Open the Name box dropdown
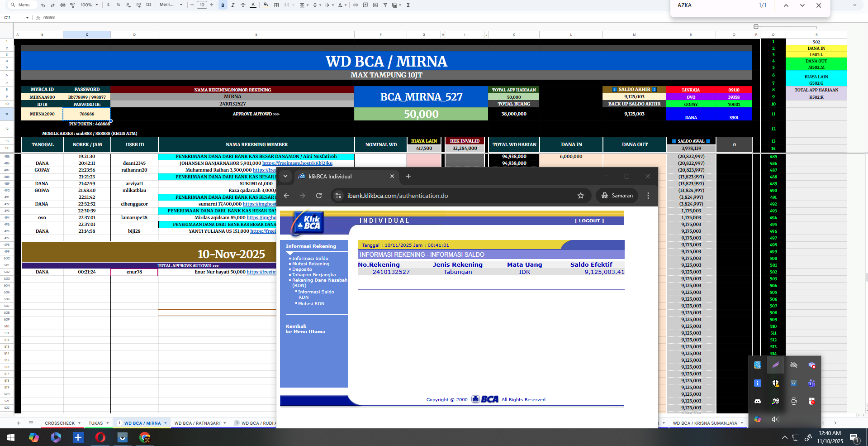The image size is (868, 446). pos(27,18)
